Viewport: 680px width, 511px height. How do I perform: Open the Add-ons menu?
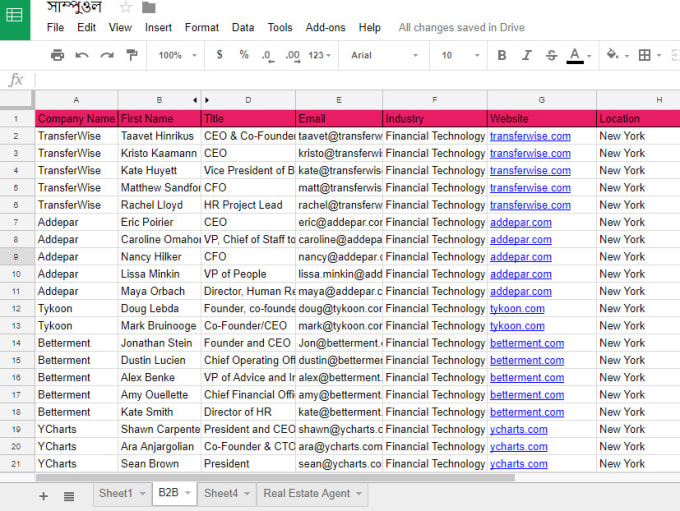pyautogui.click(x=325, y=27)
